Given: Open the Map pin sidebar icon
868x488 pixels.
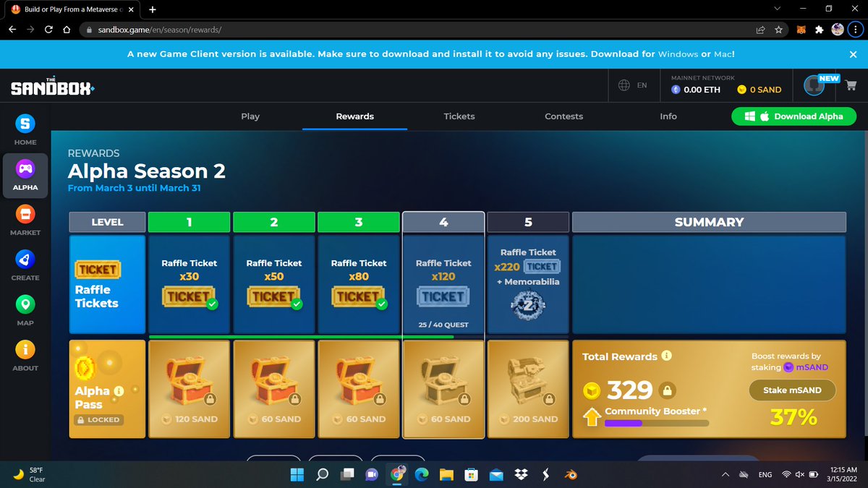Looking at the screenshot, I should [x=25, y=304].
